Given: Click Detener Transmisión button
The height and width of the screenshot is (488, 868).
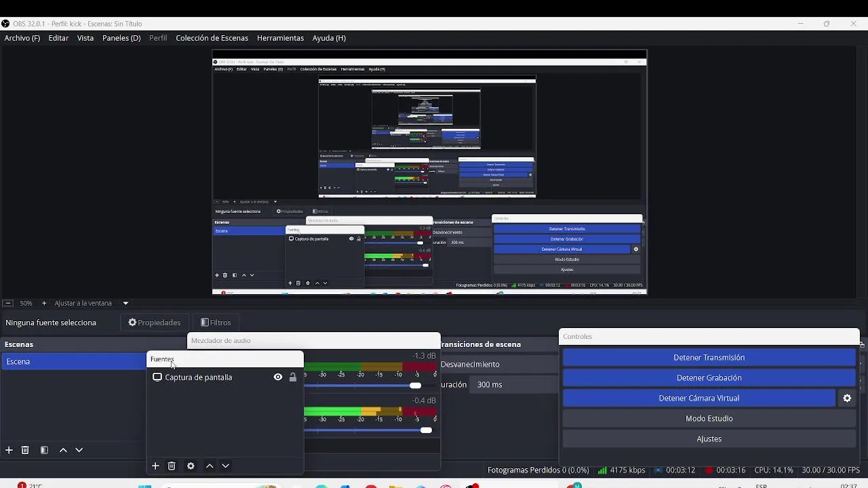Looking at the screenshot, I should (709, 358).
